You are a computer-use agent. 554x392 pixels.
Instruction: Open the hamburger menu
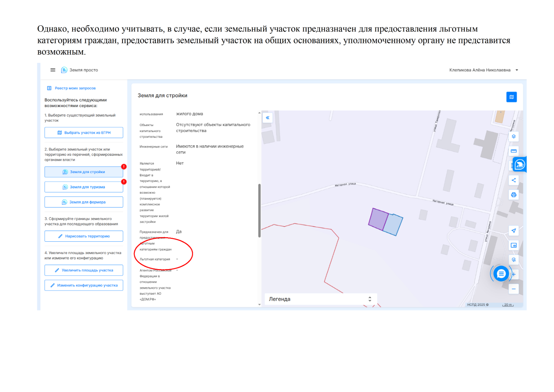click(53, 70)
